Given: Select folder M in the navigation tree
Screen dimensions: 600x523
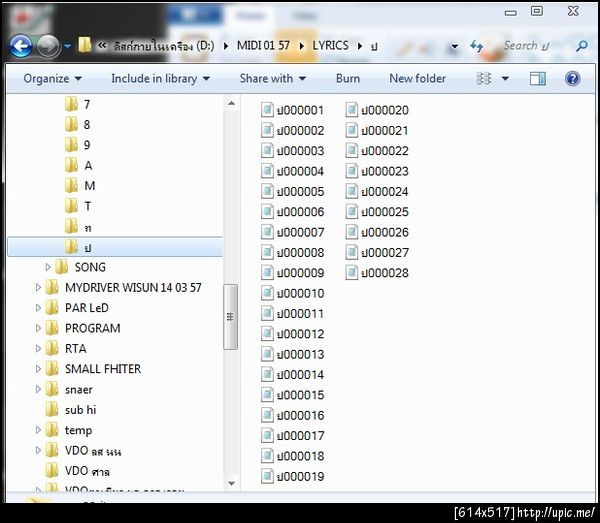Looking at the screenshot, I should pyautogui.click(x=80, y=186).
